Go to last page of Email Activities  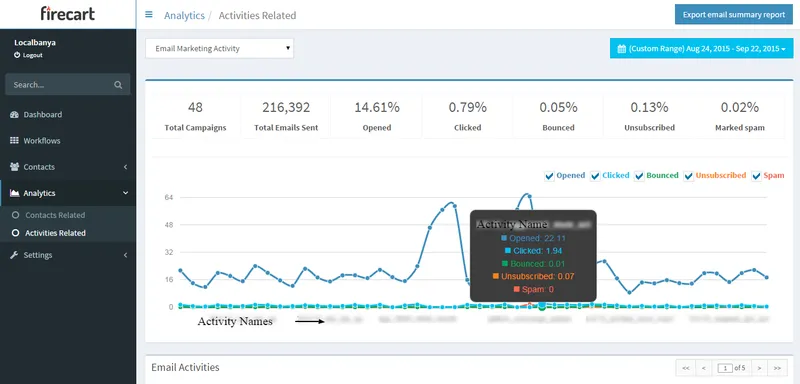pyautogui.click(x=777, y=368)
